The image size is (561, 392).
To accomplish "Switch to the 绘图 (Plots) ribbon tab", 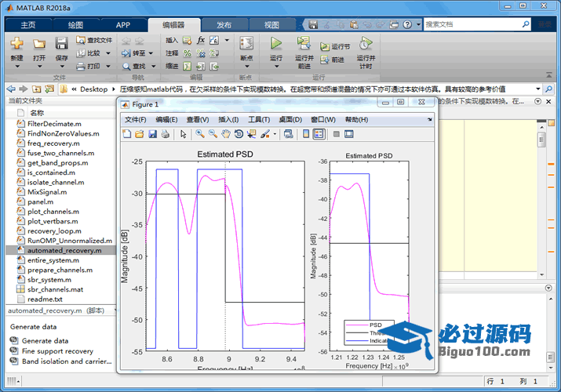I will tap(75, 25).
